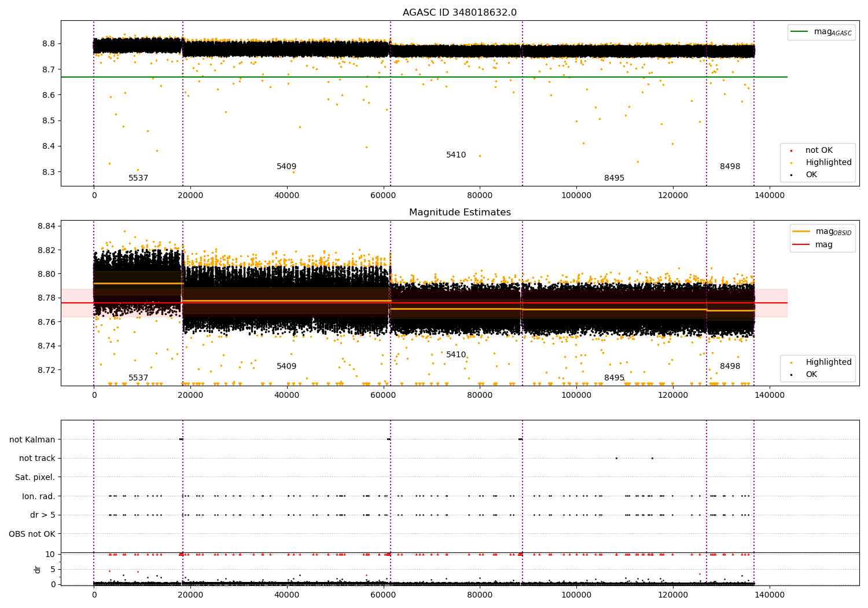
Task: Click the '8495' label in the top plot
Action: [615, 178]
